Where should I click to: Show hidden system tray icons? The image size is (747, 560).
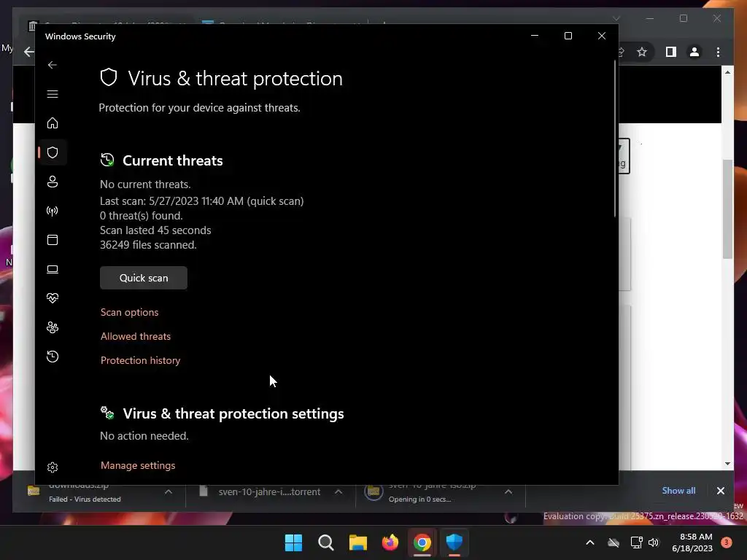589,542
